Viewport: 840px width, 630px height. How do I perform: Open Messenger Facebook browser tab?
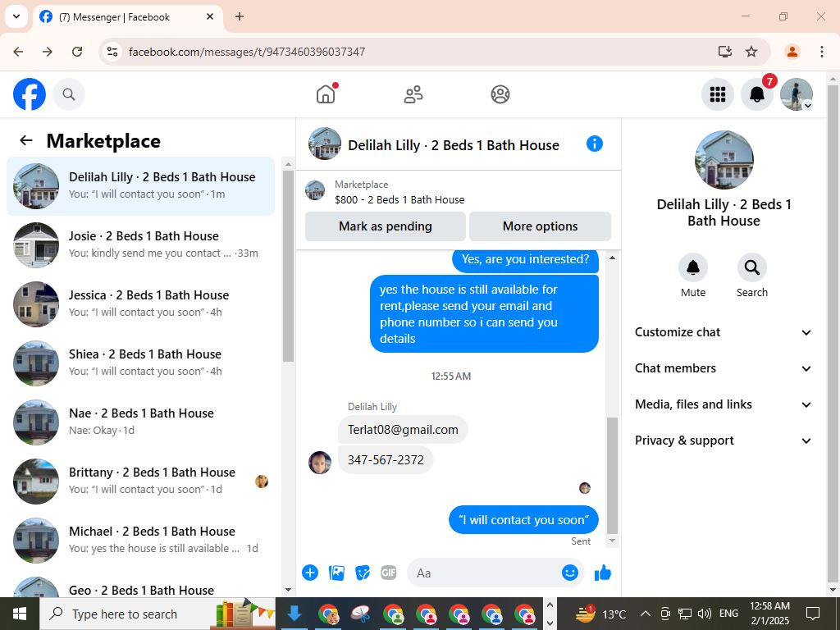tap(128, 16)
